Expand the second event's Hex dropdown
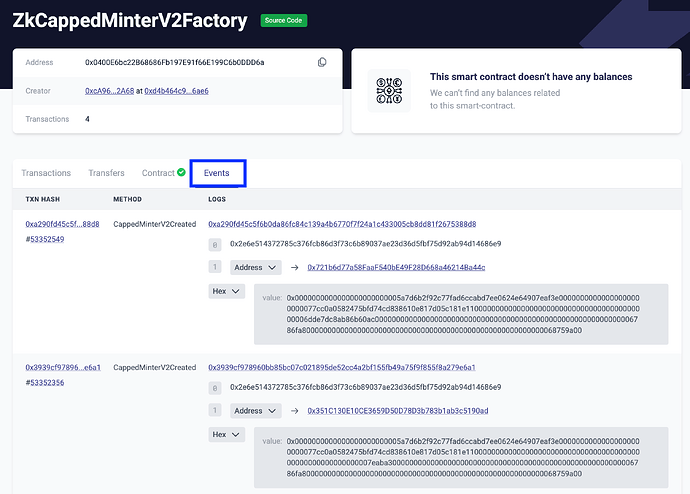Image resolution: width=690 pixels, height=494 pixels. 226,434
